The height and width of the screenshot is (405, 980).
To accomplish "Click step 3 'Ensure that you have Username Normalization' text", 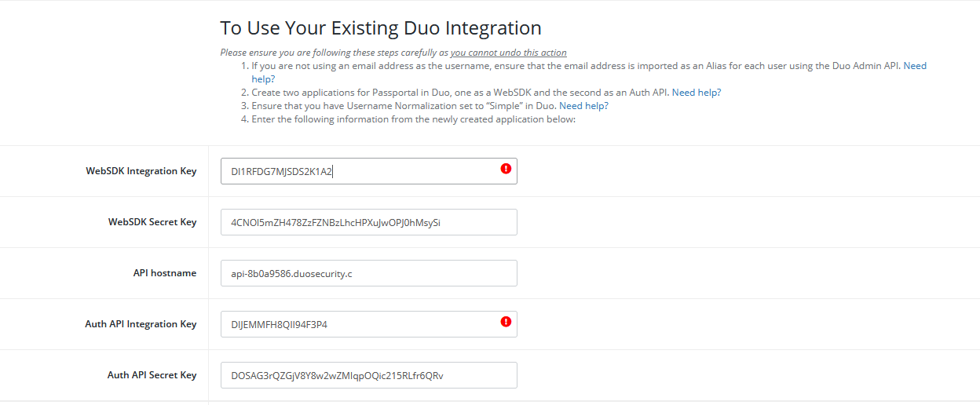I will (x=404, y=106).
